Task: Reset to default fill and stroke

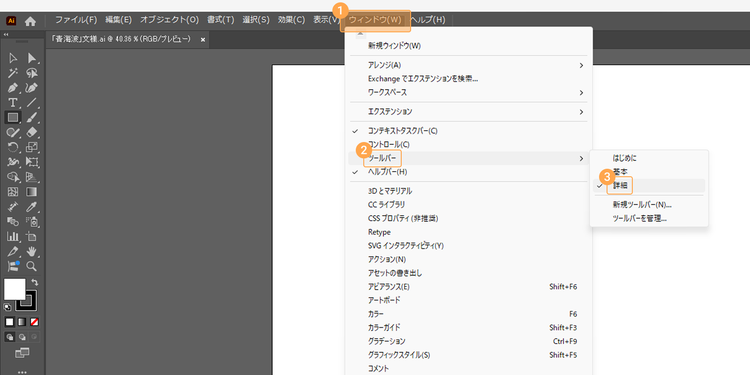Action: [7, 307]
